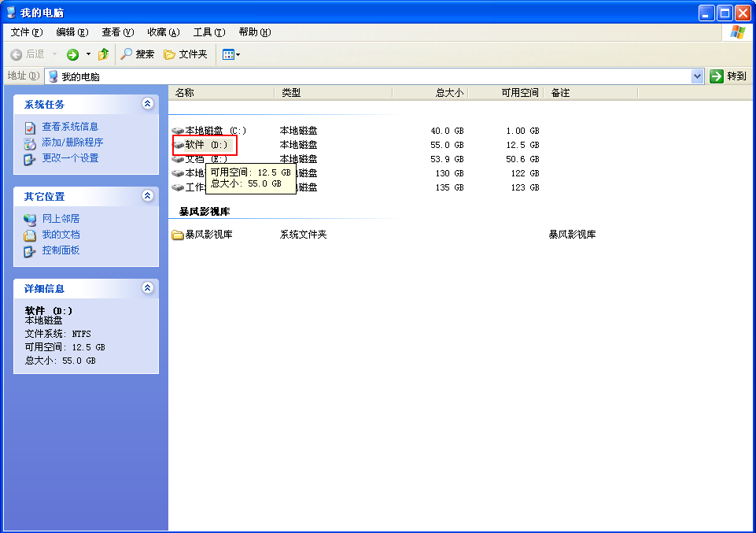Collapse the 详细信息 panel
This screenshot has width=756, height=533.
pos(148,288)
